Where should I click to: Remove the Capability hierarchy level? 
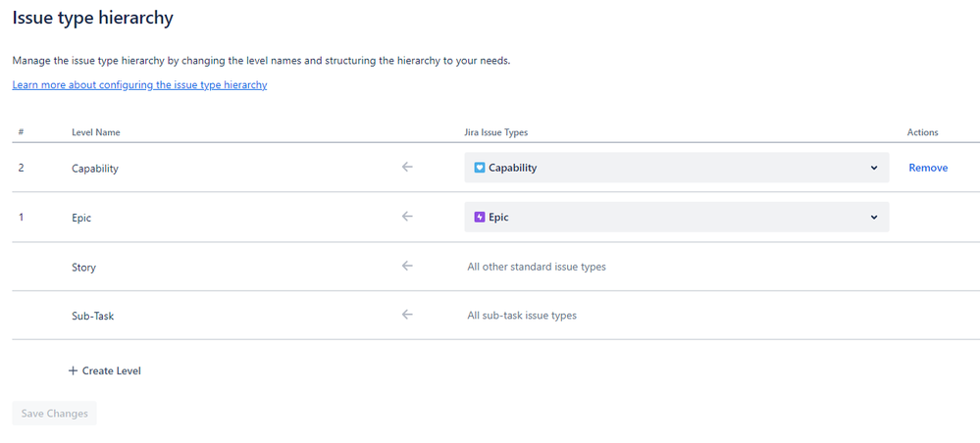(928, 168)
